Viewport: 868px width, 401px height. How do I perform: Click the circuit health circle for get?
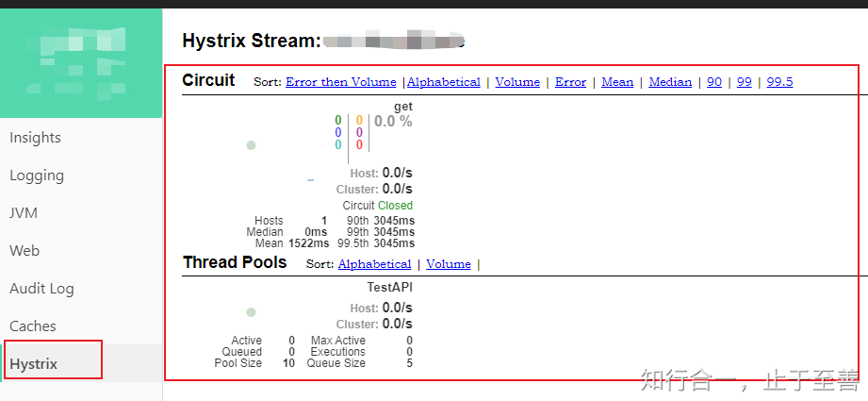click(x=251, y=145)
